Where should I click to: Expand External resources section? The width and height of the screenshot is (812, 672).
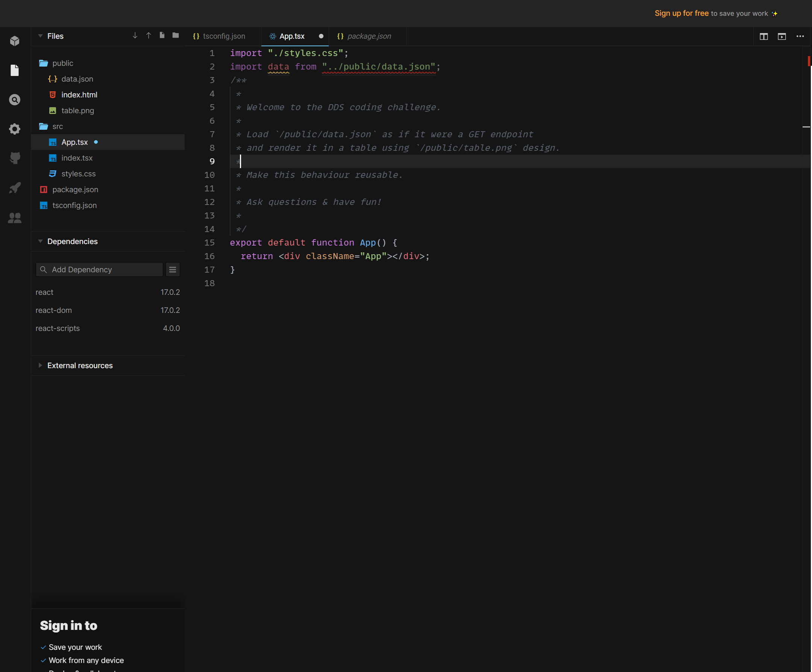[x=40, y=366]
